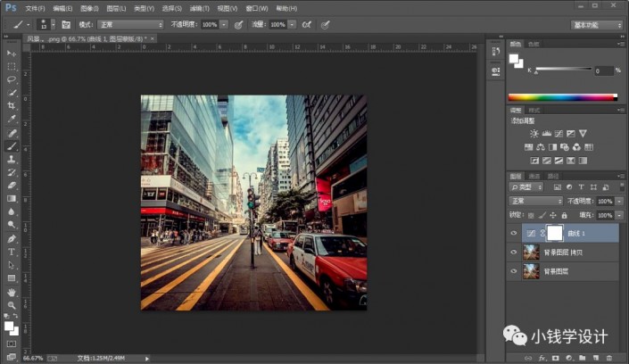Image resolution: width=629 pixels, height=364 pixels.
Task: Select the Spot Healing Brush tool
Action: [12, 133]
